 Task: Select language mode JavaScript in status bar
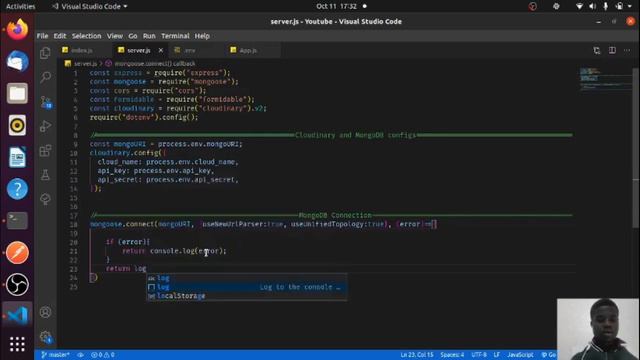(520, 355)
